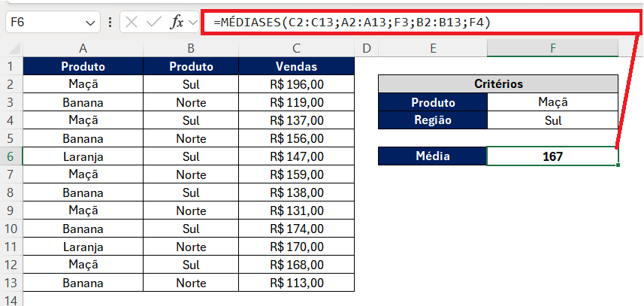Open Insert Function with the fx icon
This screenshot has width=644, height=306.
tap(177, 22)
